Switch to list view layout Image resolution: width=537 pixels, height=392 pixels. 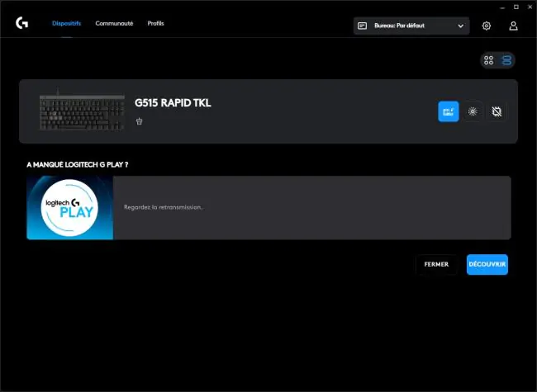coord(506,60)
